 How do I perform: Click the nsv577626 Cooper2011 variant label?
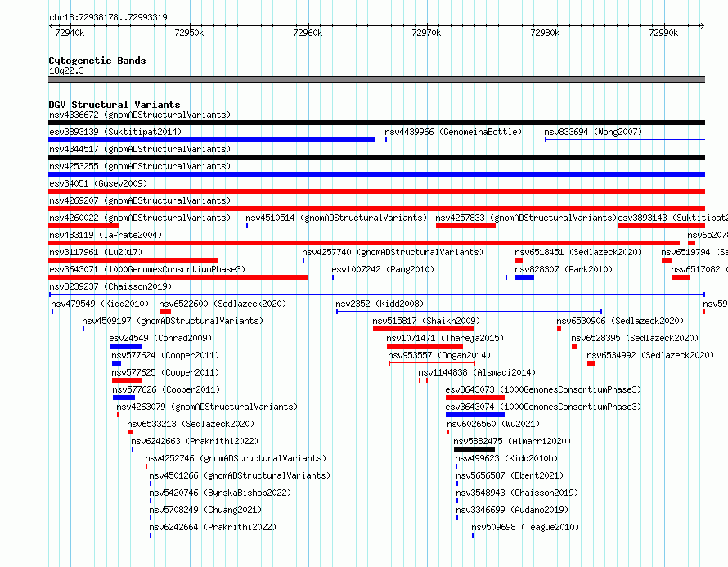pyautogui.click(x=166, y=389)
